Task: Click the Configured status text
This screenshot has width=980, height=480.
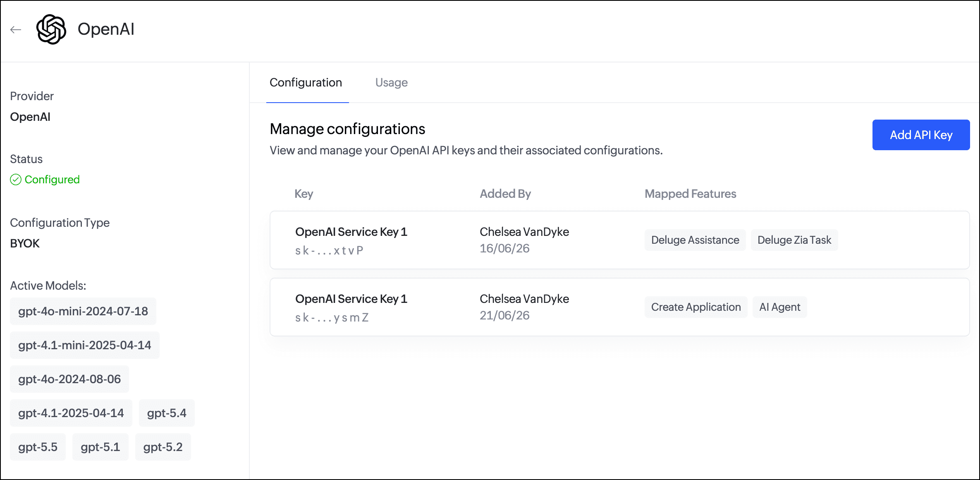Action: pyautogui.click(x=52, y=180)
